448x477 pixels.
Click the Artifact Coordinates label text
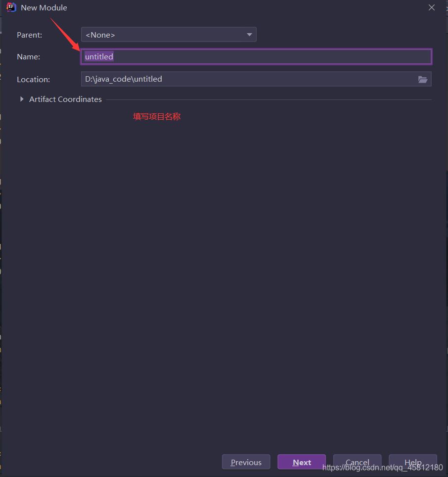[x=65, y=99]
